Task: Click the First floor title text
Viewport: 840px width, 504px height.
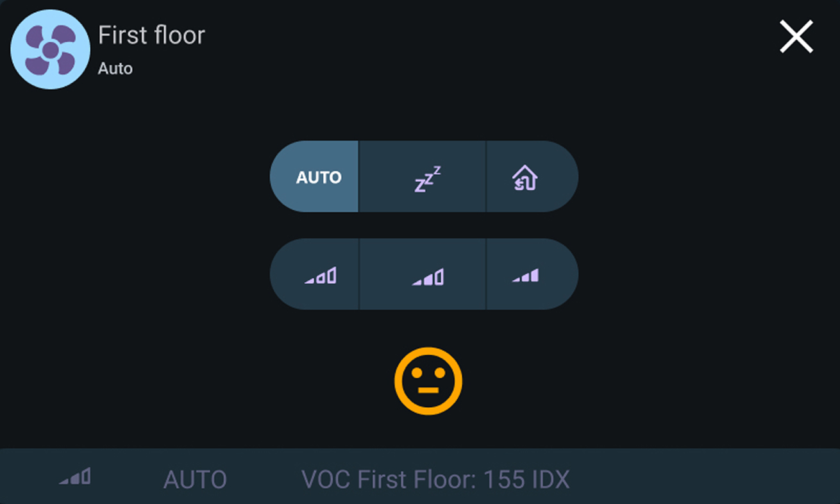Action: (151, 35)
